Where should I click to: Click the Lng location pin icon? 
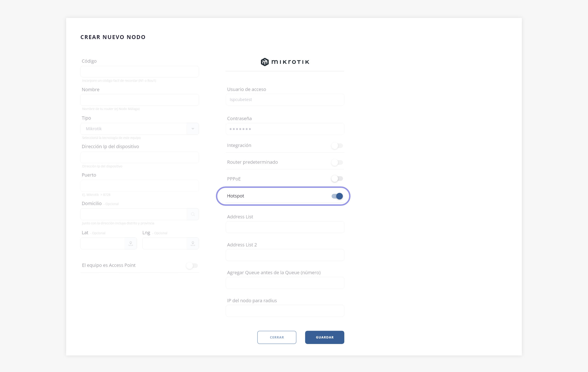[x=193, y=243]
